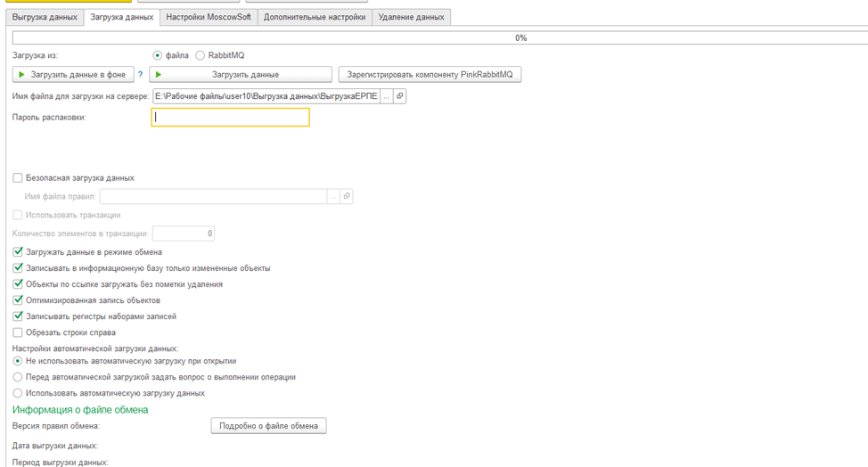Focus the "Пароль распаковки" input field

point(230,117)
